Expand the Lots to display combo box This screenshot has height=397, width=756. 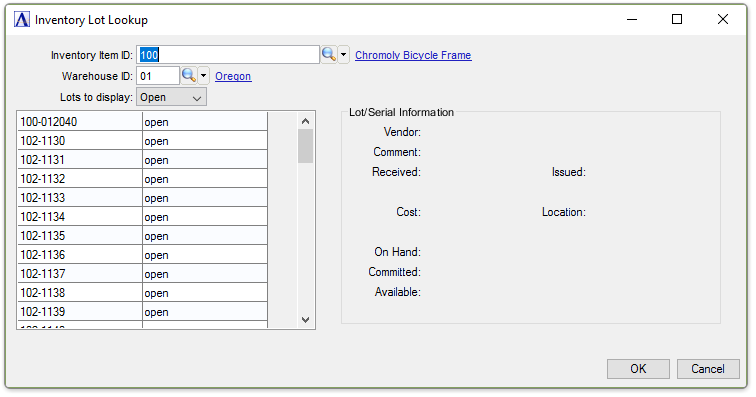tap(172, 97)
